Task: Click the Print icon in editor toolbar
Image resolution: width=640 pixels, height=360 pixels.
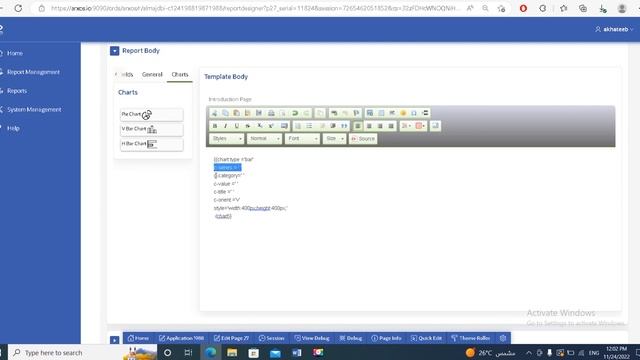Action: [271, 113]
